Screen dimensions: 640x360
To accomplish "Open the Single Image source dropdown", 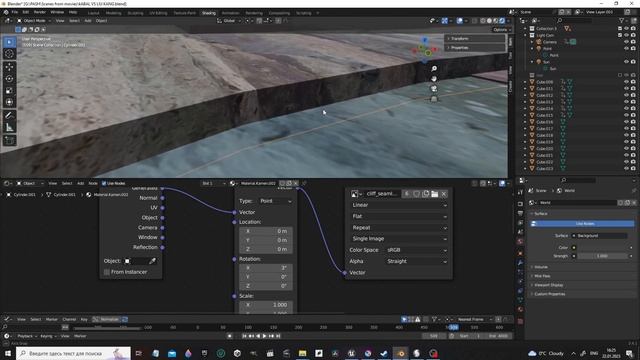I will [x=399, y=239].
